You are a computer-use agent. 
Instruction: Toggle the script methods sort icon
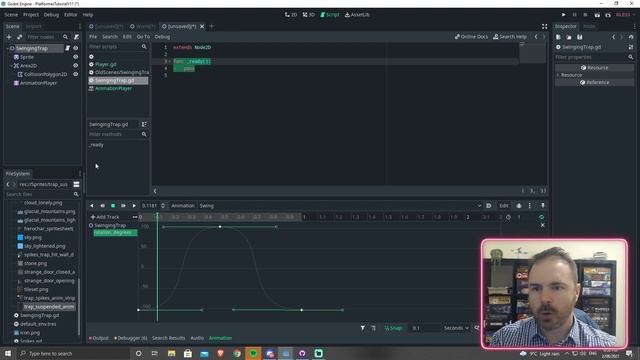coord(144,124)
